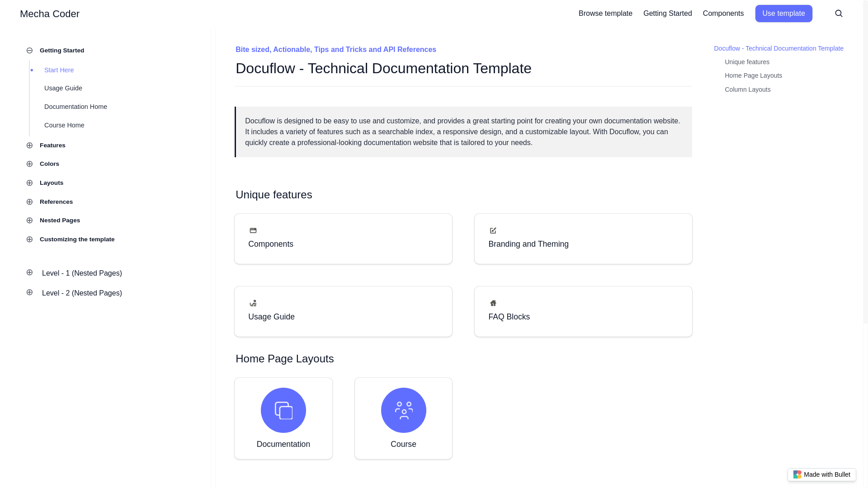
Task: Click the Components card icon
Action: tap(253, 230)
